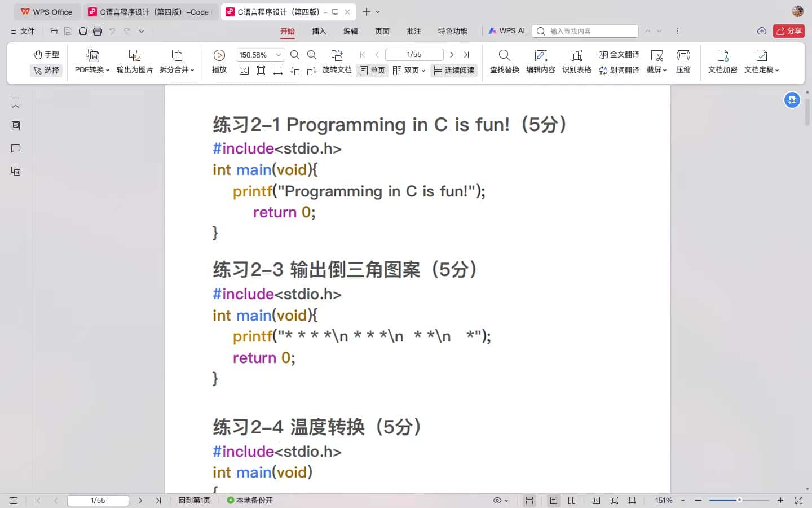
Task: Click the fit page icon in ribbon
Action: pyautogui.click(x=261, y=71)
